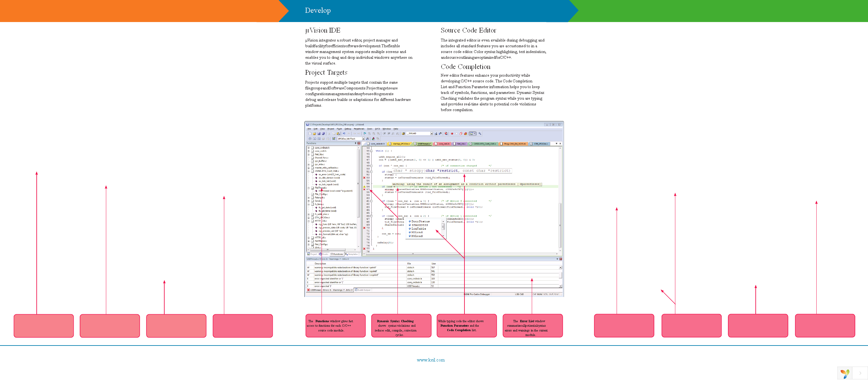Collapse the HTTP_CGI.c tree node

pyautogui.click(x=309, y=222)
